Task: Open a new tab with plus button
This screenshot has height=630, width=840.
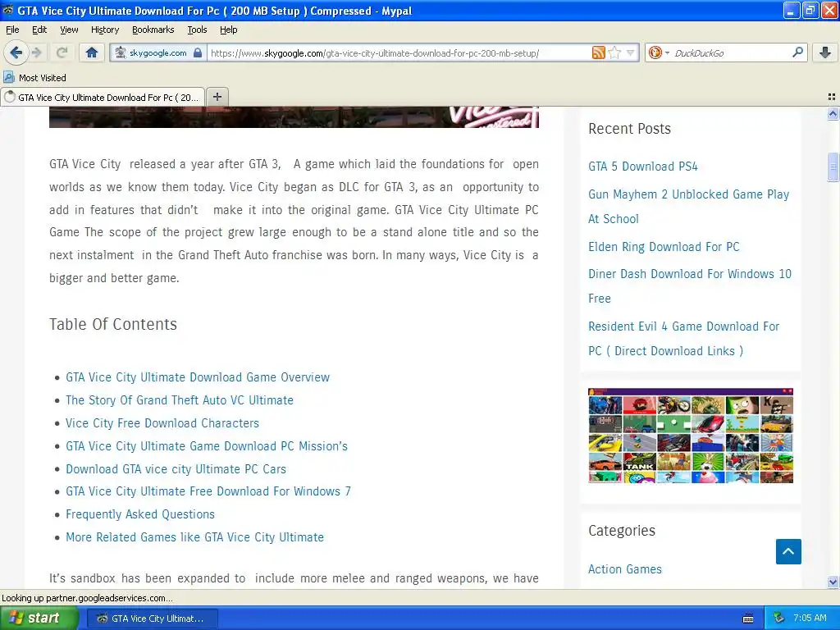Action: coord(217,97)
